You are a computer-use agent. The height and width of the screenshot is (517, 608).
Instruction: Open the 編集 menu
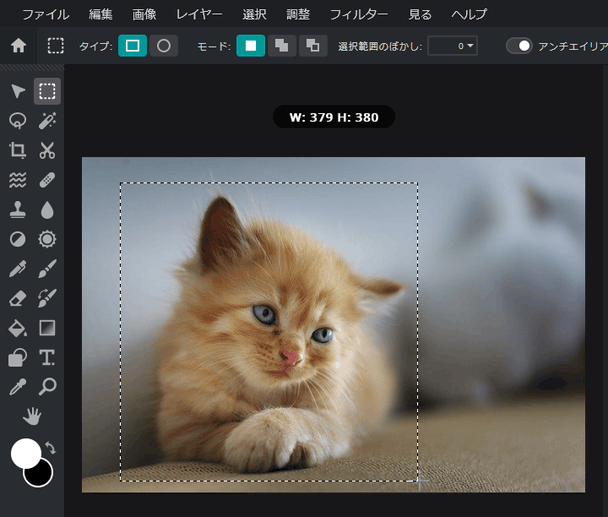101,14
